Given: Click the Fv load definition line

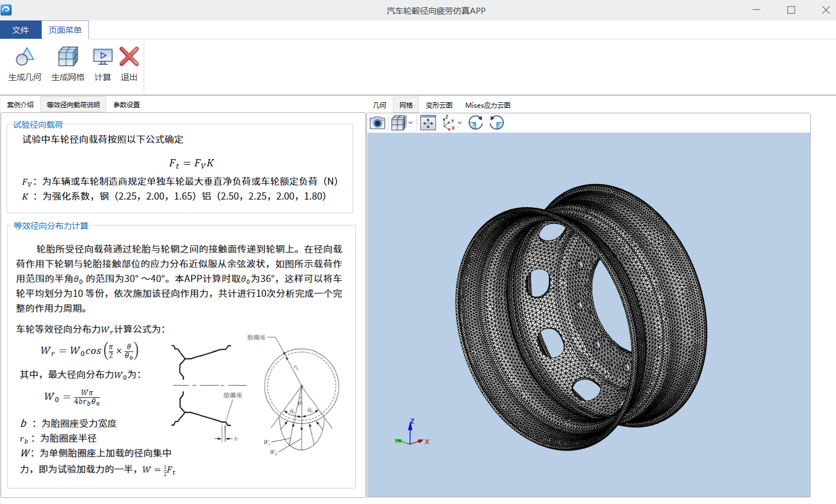Looking at the screenshot, I should pos(180,181).
